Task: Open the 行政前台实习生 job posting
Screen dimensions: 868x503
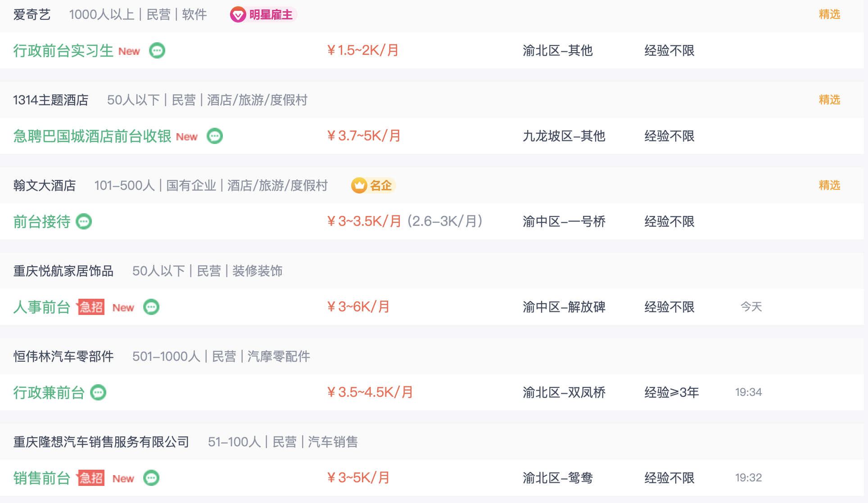Action: point(63,50)
